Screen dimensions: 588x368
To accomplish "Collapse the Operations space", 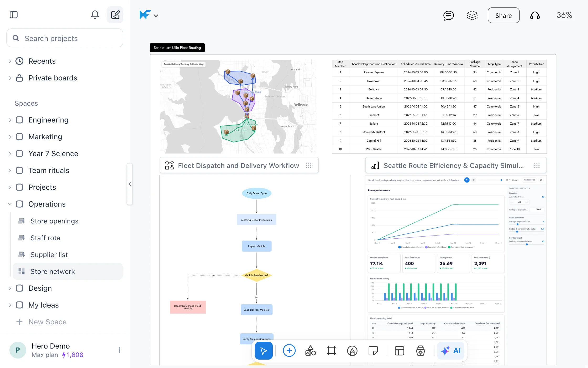I will [10, 204].
